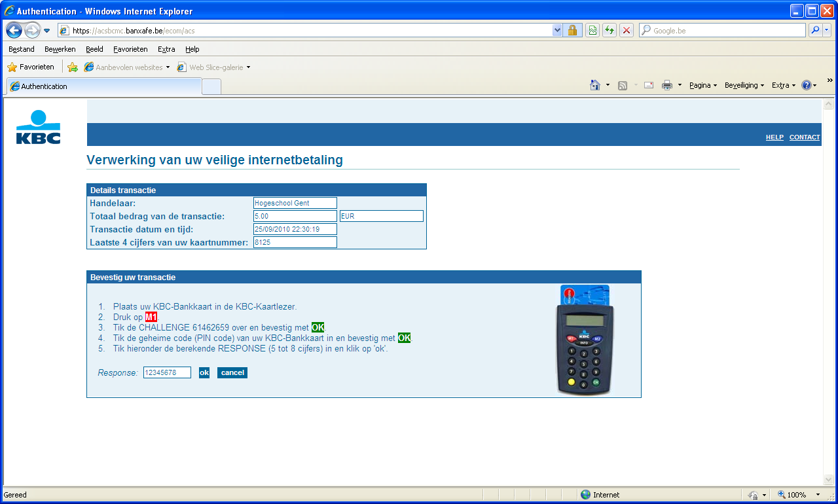Click the RSS feeds icon
The height and width of the screenshot is (504, 838).
[x=623, y=85]
